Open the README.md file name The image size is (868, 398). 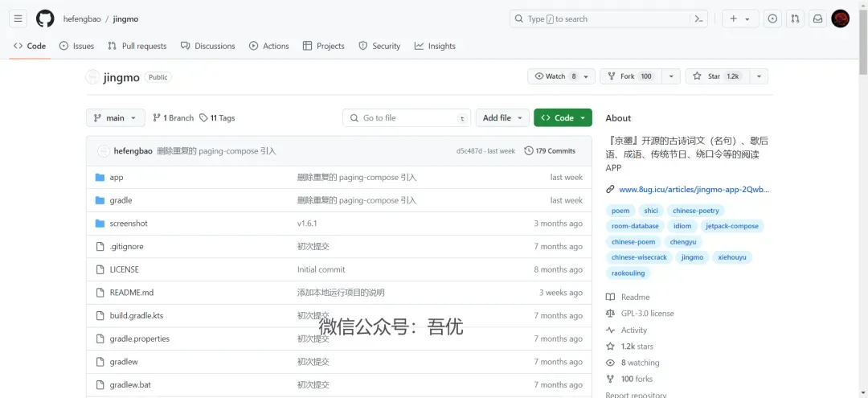[x=132, y=293]
